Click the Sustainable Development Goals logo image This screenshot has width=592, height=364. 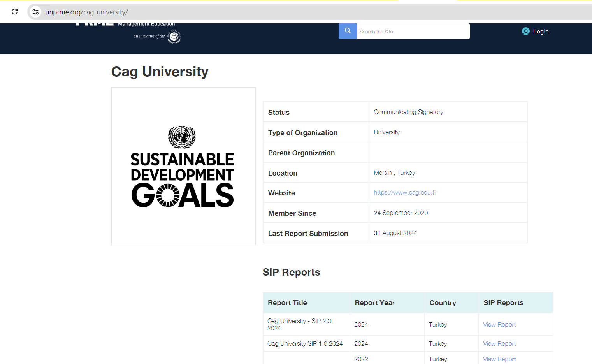point(182,166)
